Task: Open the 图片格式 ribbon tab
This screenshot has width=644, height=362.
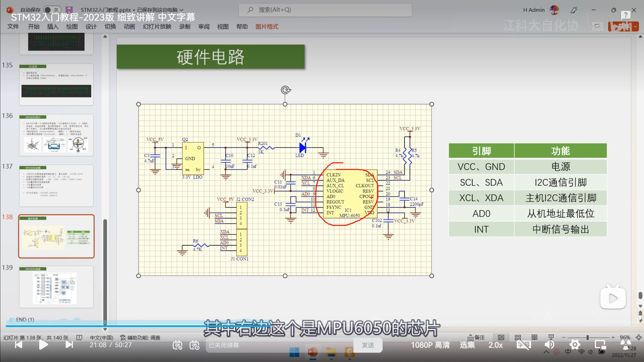Action: pyautogui.click(x=267, y=27)
